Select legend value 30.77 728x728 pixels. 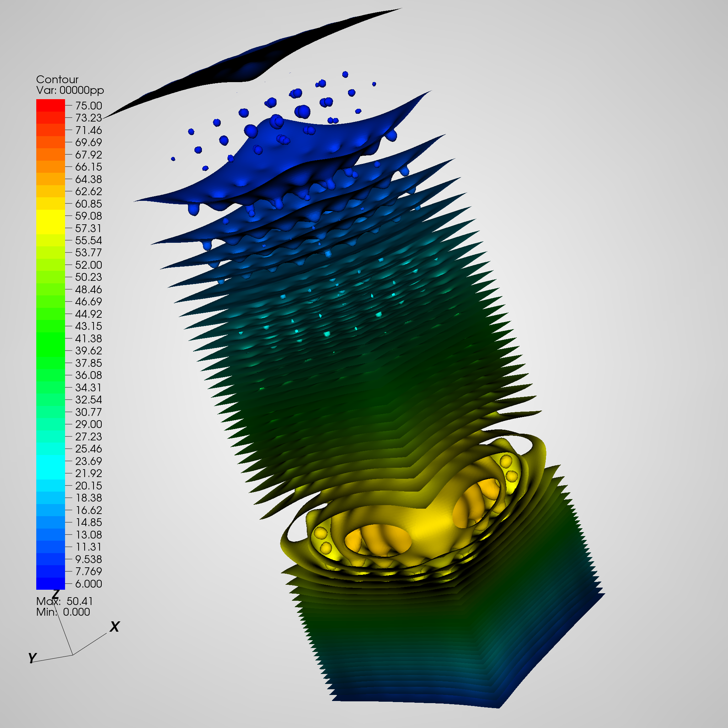point(89,412)
